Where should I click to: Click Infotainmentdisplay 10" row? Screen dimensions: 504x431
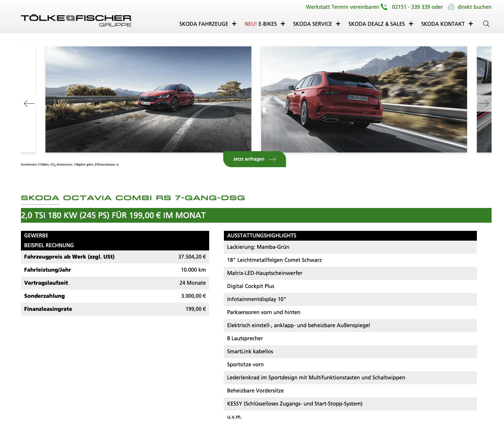[x=350, y=299]
